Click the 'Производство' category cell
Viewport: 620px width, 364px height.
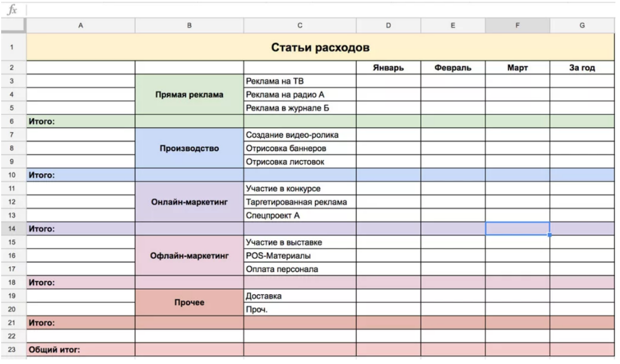click(x=189, y=148)
